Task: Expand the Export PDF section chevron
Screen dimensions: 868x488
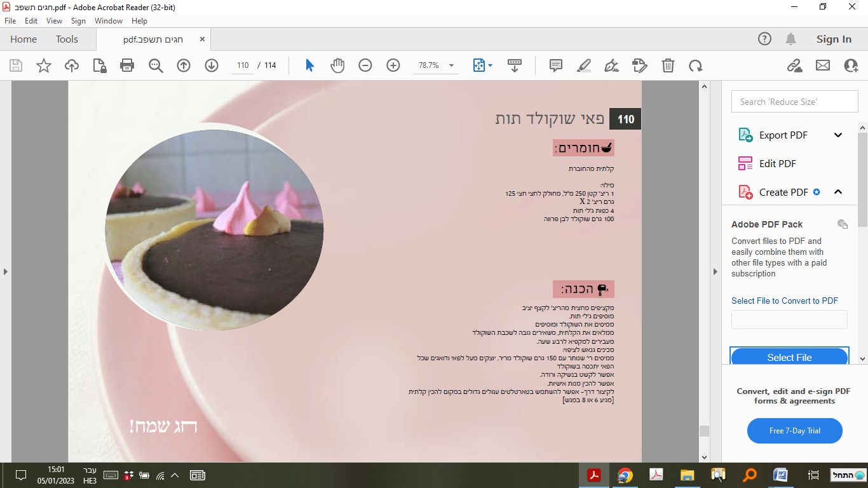Action: (838, 135)
